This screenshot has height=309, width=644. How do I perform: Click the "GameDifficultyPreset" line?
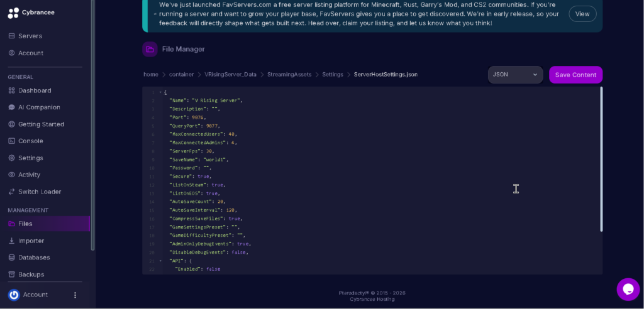207,236
